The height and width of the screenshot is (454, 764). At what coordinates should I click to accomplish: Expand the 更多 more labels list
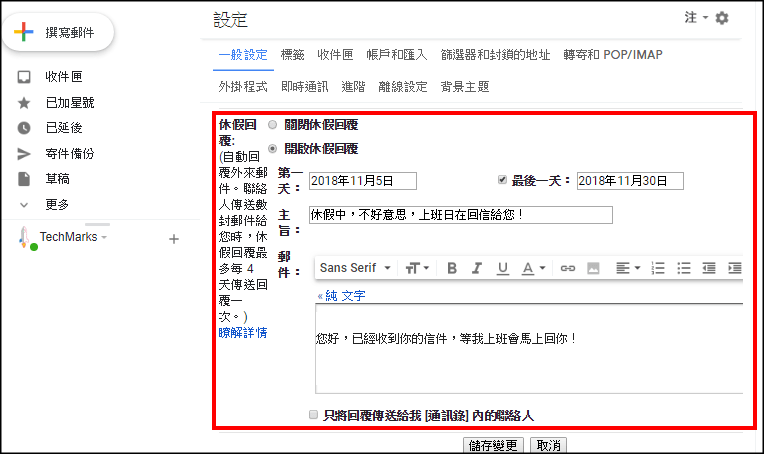click(57, 205)
